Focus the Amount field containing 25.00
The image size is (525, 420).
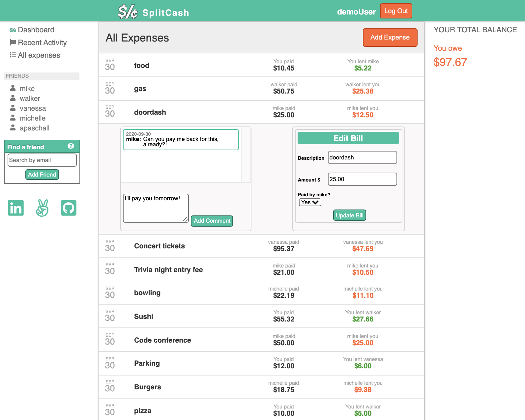tap(363, 179)
